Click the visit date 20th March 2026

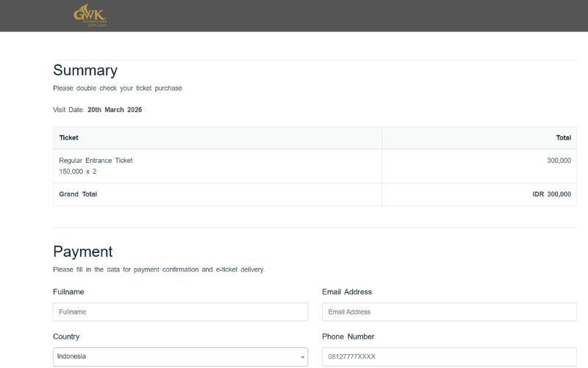(x=115, y=110)
